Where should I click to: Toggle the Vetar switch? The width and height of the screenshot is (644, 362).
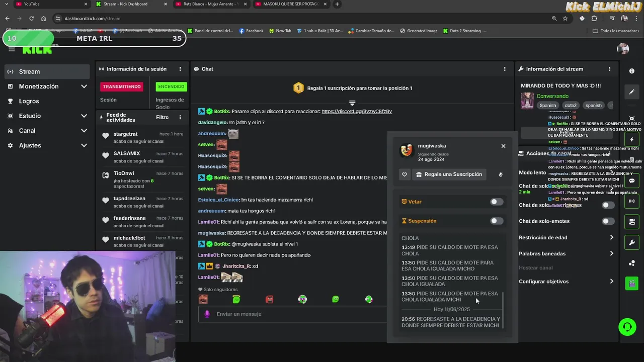497,202
